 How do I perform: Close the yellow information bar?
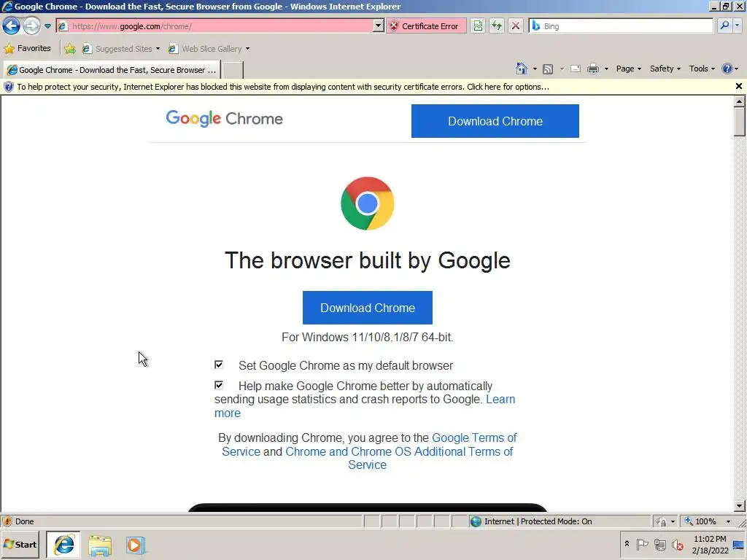tap(738, 86)
